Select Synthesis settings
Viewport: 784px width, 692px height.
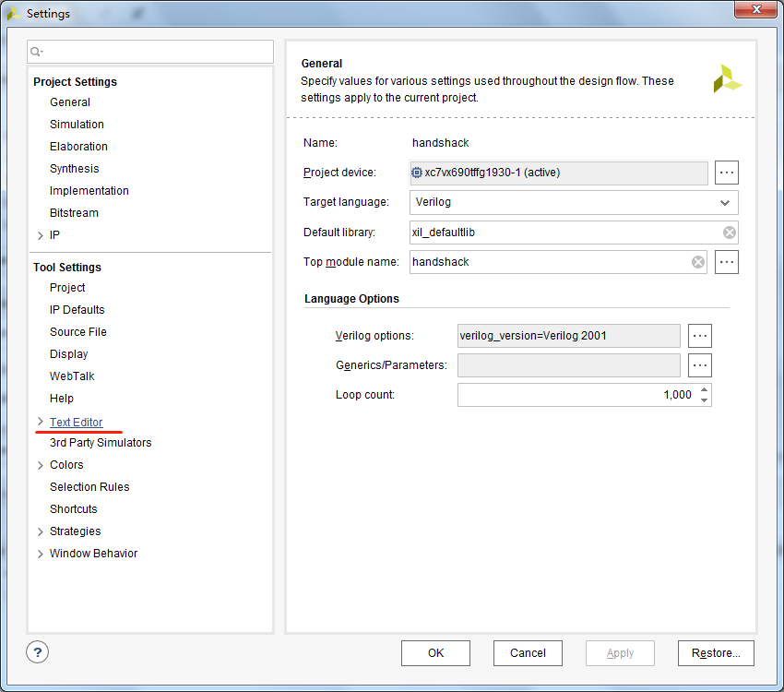[x=75, y=169]
